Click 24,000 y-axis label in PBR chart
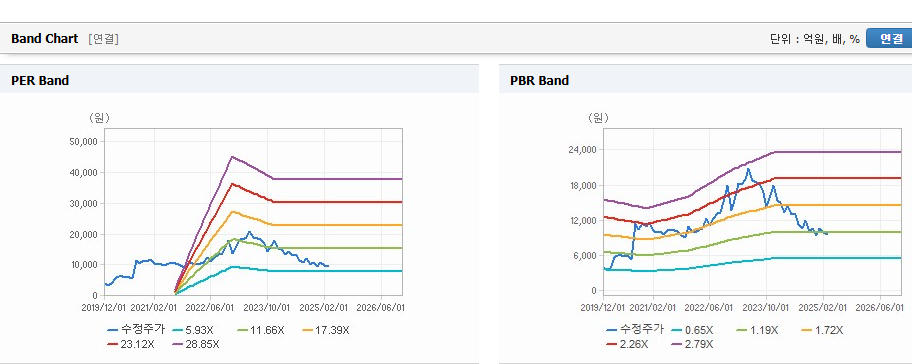The image size is (912, 364). [x=583, y=150]
